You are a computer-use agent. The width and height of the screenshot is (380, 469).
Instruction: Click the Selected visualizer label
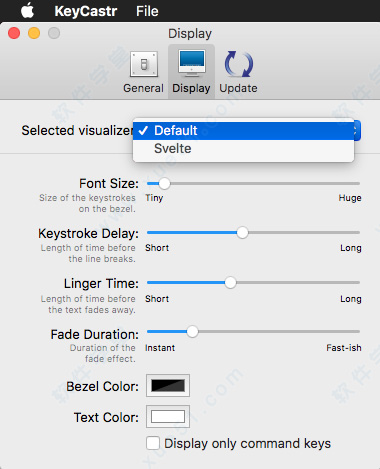coord(77,131)
